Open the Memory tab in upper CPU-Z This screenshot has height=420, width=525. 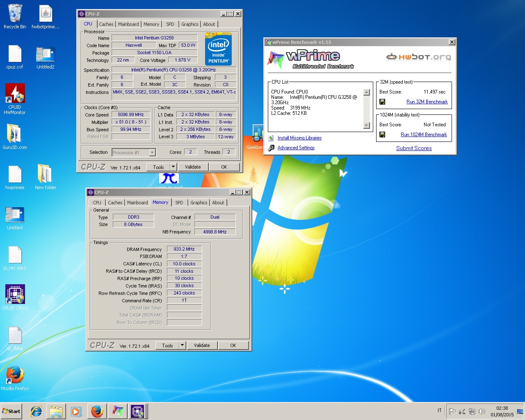pos(151,24)
